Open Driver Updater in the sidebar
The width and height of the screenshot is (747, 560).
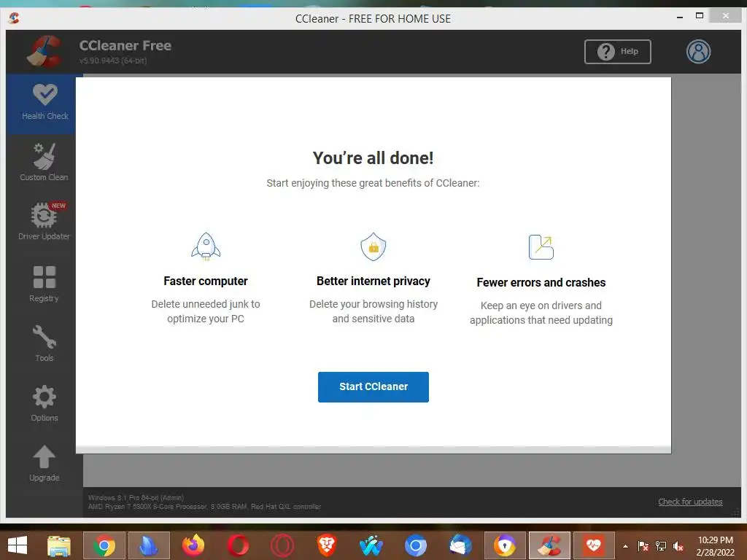(44, 222)
